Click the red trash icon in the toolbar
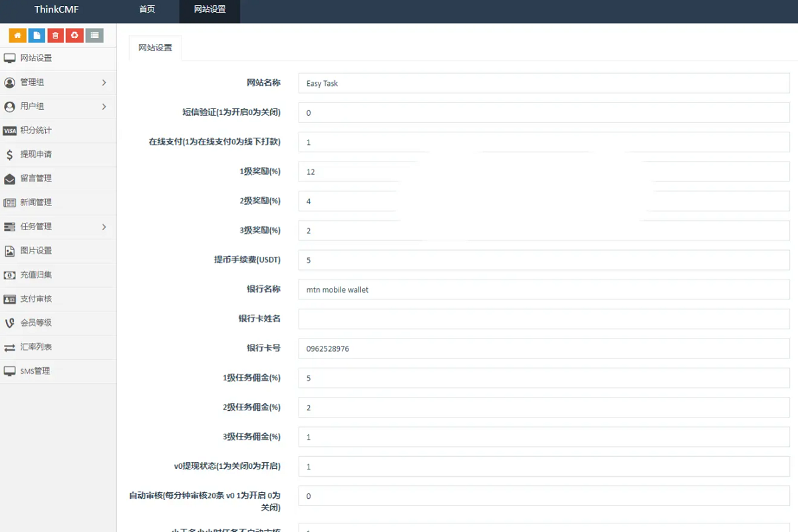Image resolution: width=798 pixels, height=532 pixels. coord(55,35)
